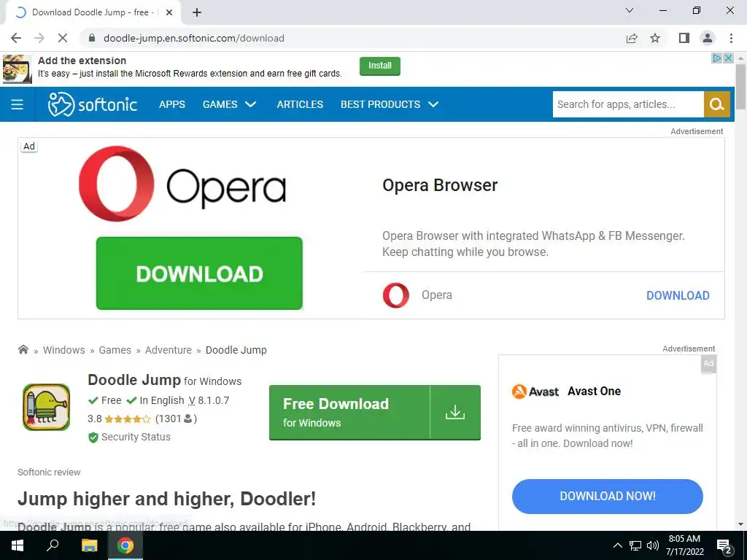The height and width of the screenshot is (560, 747).
Task: Open File Explorer from taskbar
Action: (x=89, y=545)
